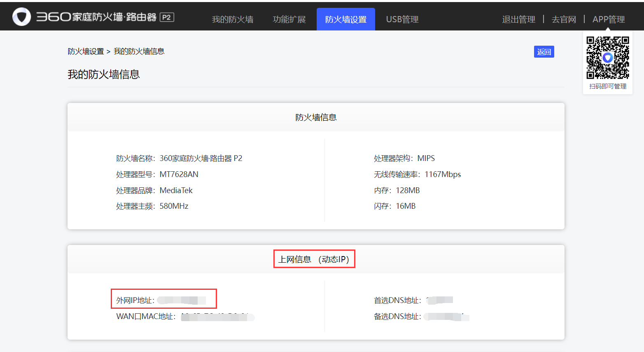Viewport: 644px width, 352px height.
Task: Click the 360家庭防火墙·路由器 brand title
Action: click(x=96, y=17)
